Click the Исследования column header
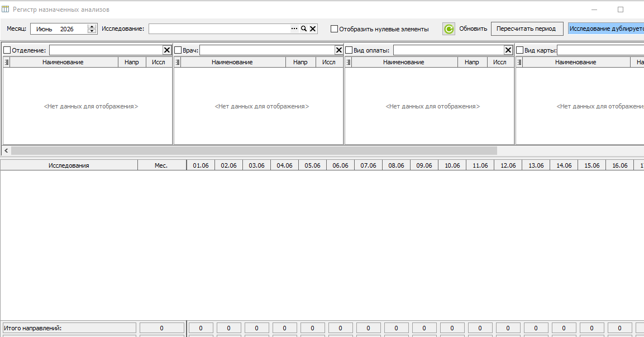644x337 pixels. click(x=69, y=165)
